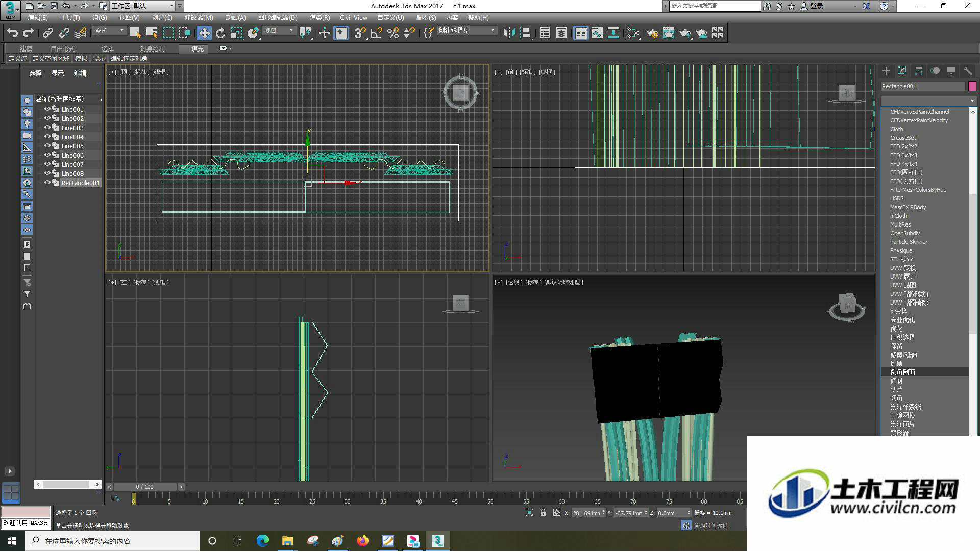
Task: Select the Unlink selection icon
Action: click(x=64, y=33)
